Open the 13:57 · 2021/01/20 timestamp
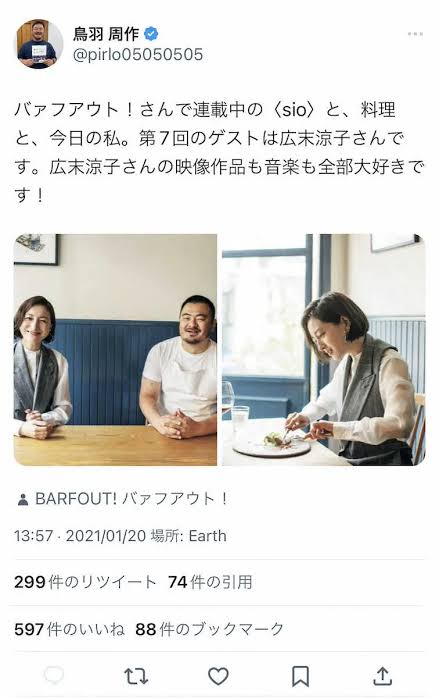Screen dimensions: 439x698 (80, 536)
